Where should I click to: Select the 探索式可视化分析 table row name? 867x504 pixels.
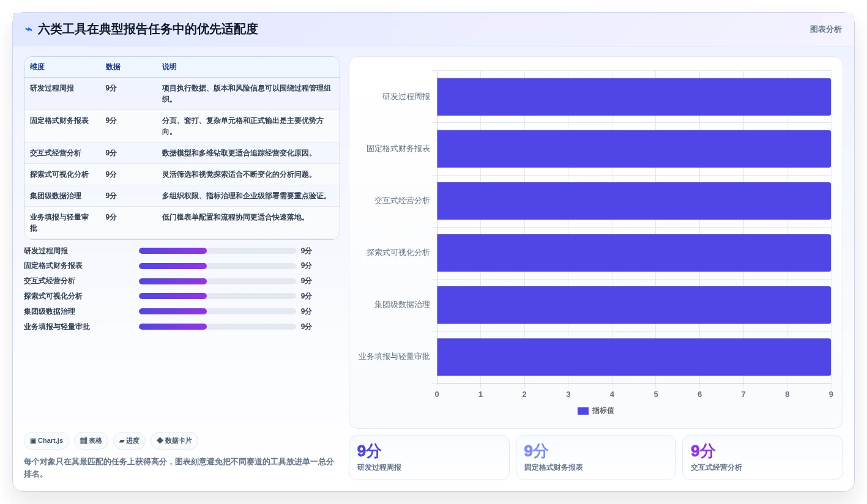59,174
